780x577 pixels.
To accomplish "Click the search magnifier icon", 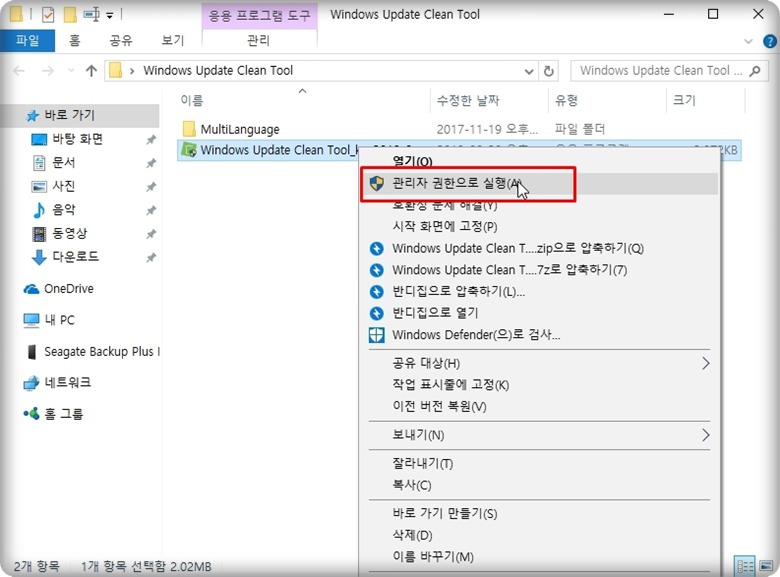I will [x=755, y=71].
